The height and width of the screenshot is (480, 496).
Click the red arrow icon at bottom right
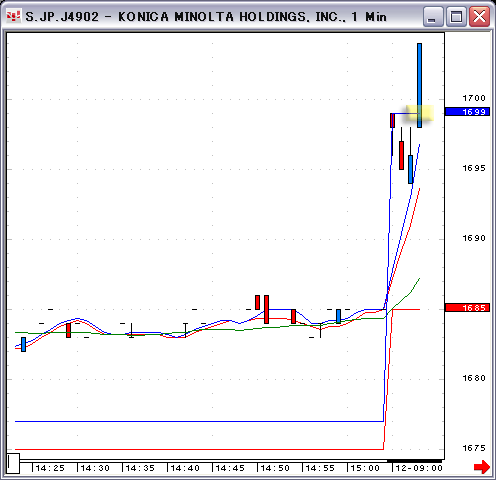click(482, 467)
